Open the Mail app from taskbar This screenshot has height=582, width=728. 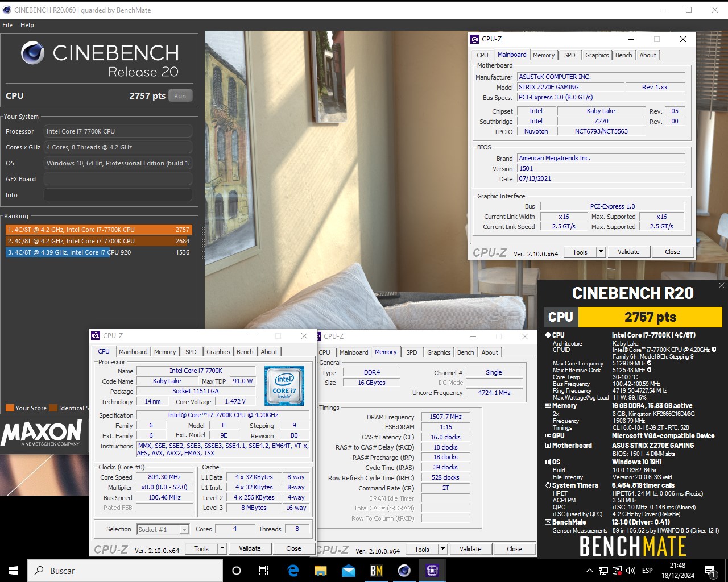tap(349, 571)
